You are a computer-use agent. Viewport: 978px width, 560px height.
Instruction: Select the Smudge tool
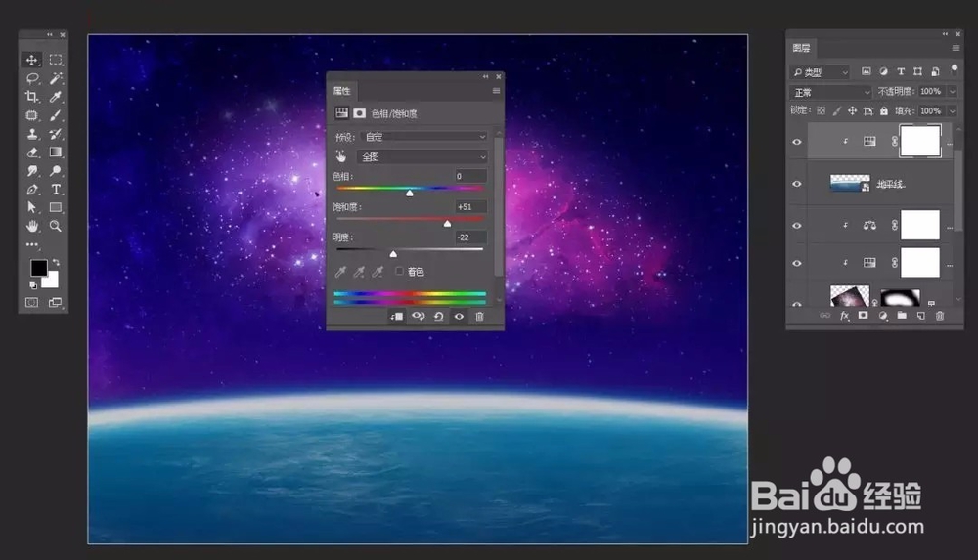coord(32,170)
